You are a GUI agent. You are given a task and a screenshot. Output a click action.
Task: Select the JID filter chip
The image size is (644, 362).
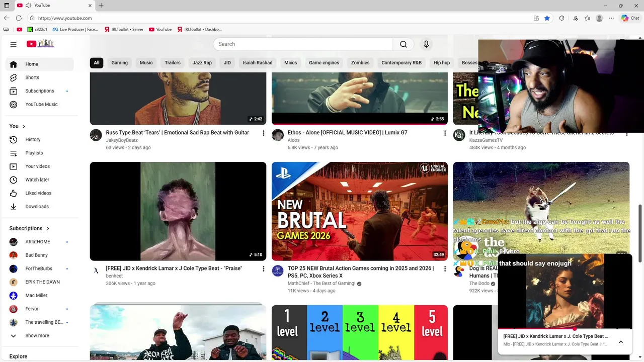point(227,63)
